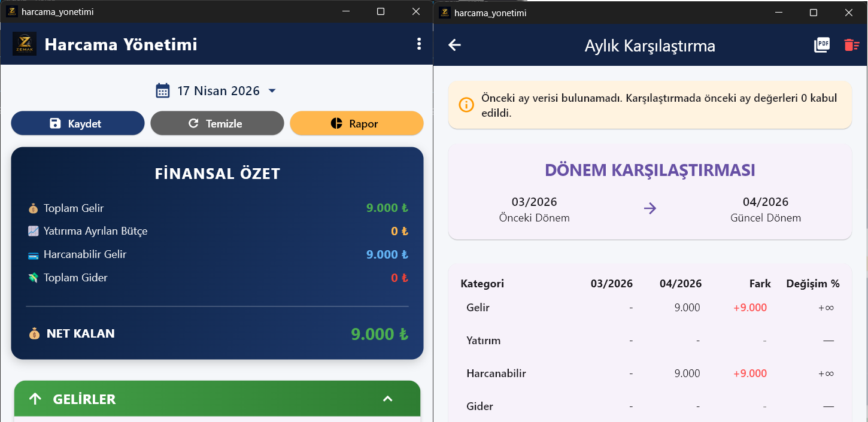Click the Önceki ay verisi bulunamadı warning text
Image resolution: width=868 pixels, height=422 pixels.
point(659,105)
